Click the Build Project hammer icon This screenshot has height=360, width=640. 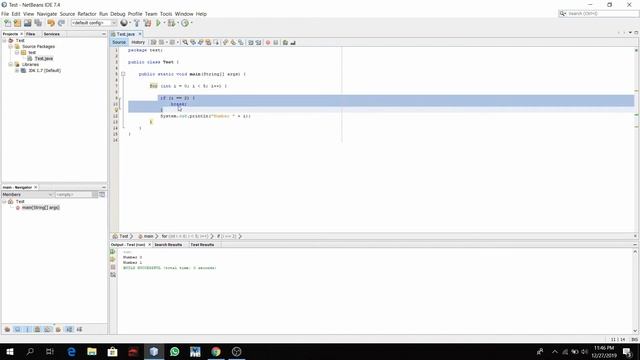(137, 23)
